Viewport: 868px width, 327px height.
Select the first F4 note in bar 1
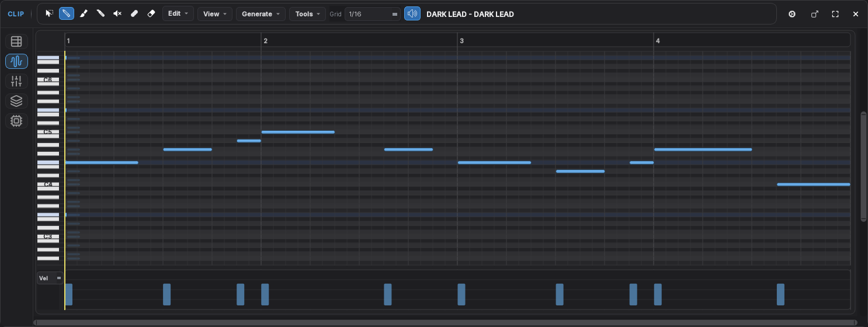coord(102,162)
